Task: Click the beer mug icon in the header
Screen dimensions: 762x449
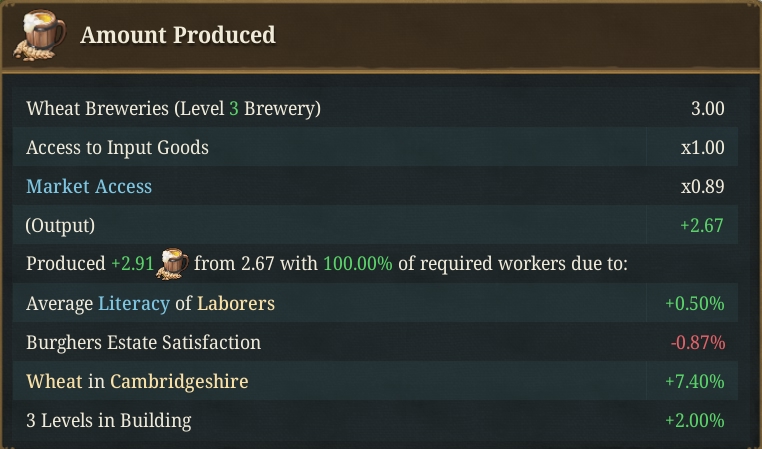Action: 40,35
